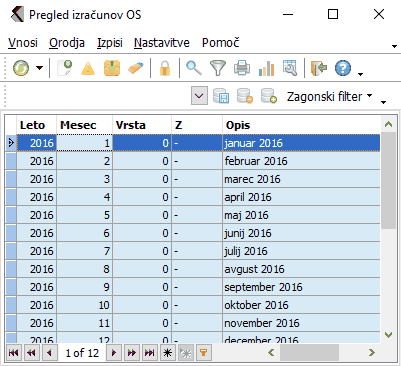Screen dimensions: 401x366
Task: Click the printer icon
Action: [x=242, y=68]
